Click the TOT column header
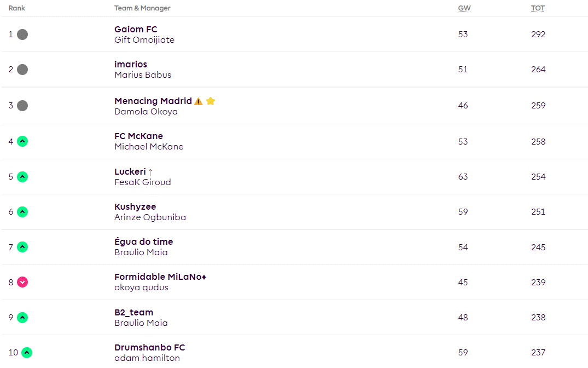 coord(538,8)
